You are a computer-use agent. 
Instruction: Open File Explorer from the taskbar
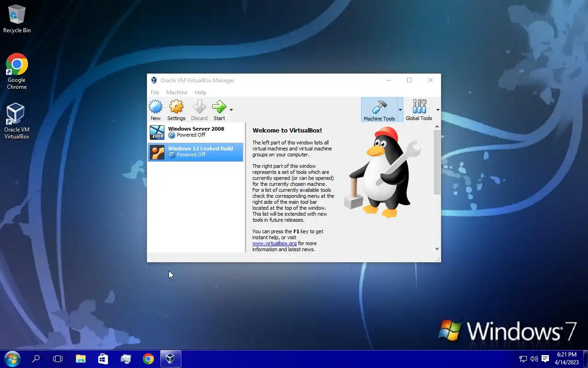click(81, 359)
